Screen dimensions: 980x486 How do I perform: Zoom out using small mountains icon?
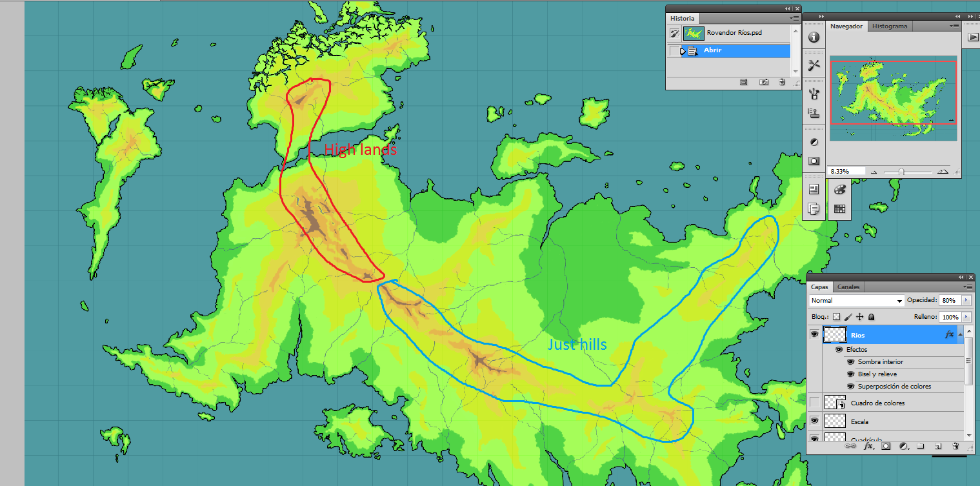pos(874,172)
